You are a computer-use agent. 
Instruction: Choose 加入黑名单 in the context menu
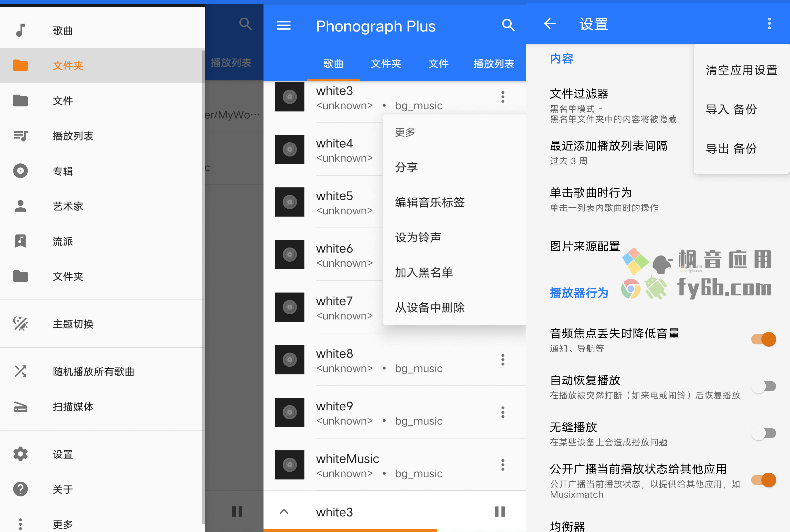454,272
